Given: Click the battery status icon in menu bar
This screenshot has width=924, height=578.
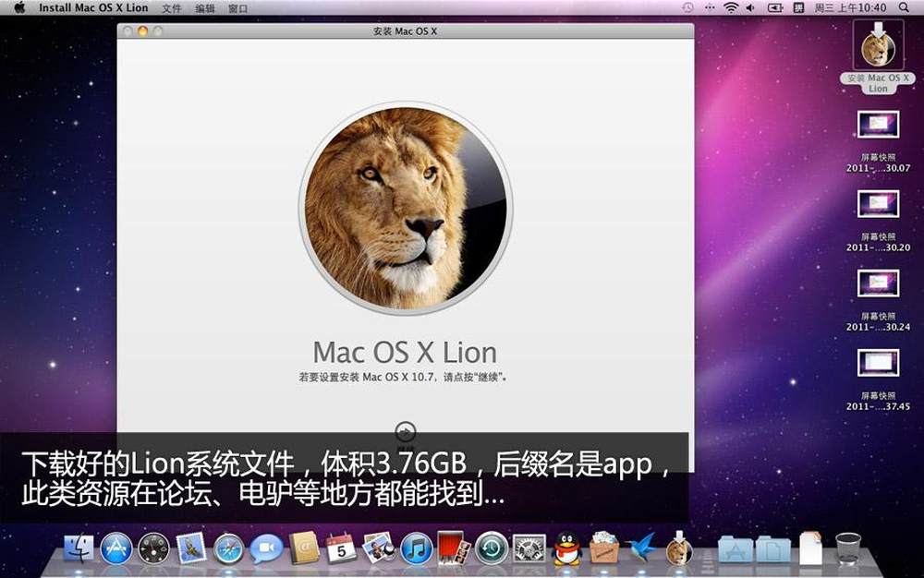Looking at the screenshot, I should (775, 7).
